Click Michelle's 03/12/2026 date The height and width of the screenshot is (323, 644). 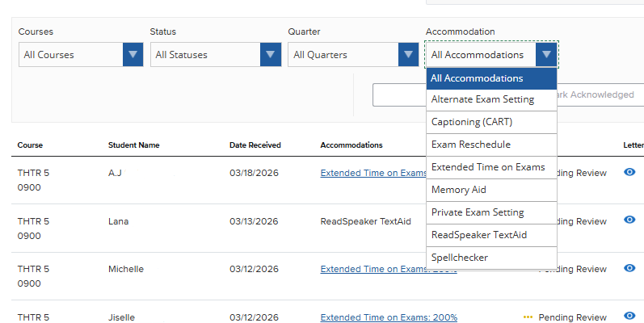[x=254, y=269]
